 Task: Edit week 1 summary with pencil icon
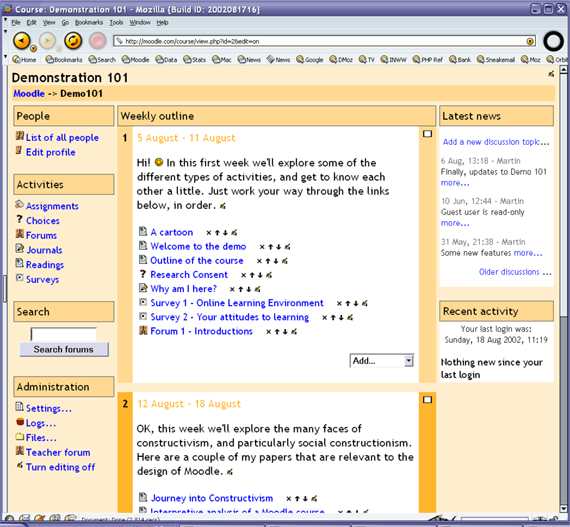pyautogui.click(x=222, y=206)
